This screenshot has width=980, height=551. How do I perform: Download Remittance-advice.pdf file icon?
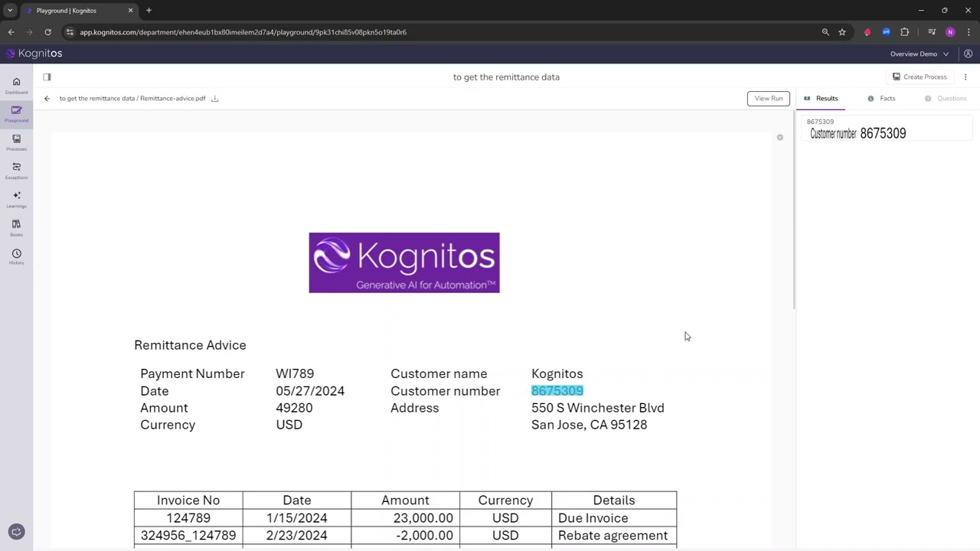click(214, 98)
